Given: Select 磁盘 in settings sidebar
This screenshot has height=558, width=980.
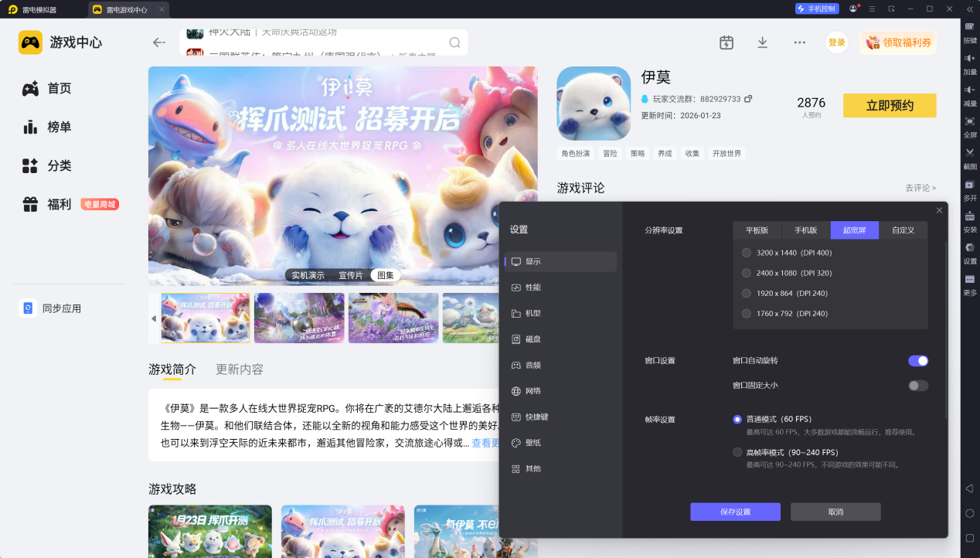Looking at the screenshot, I should tap(560, 339).
